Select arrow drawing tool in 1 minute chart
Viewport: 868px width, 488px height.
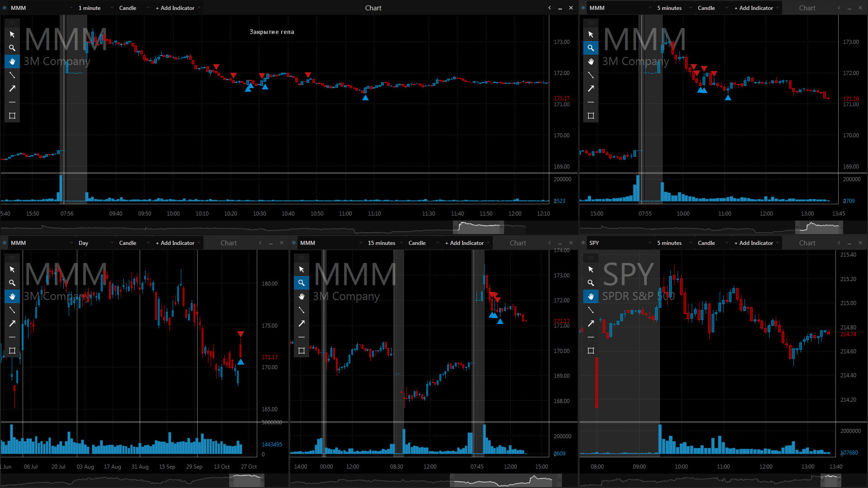12,89
